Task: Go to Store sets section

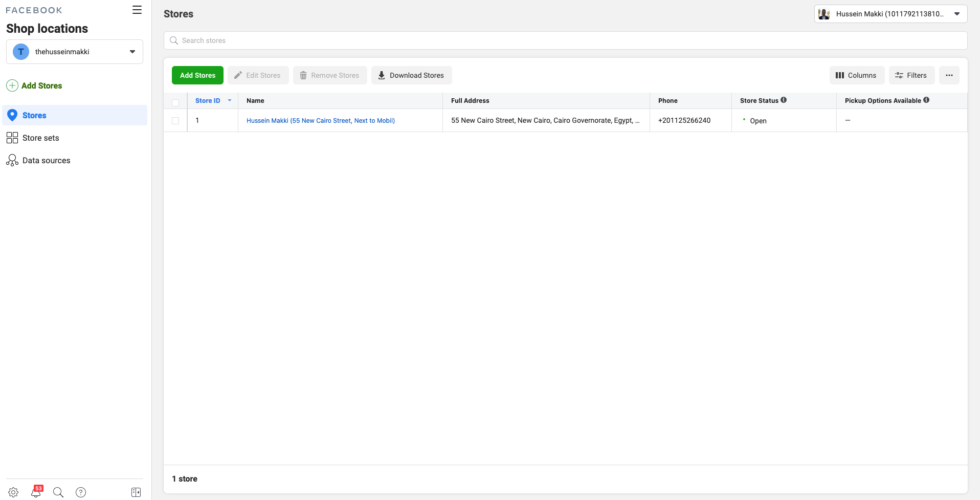Action: [x=40, y=138]
